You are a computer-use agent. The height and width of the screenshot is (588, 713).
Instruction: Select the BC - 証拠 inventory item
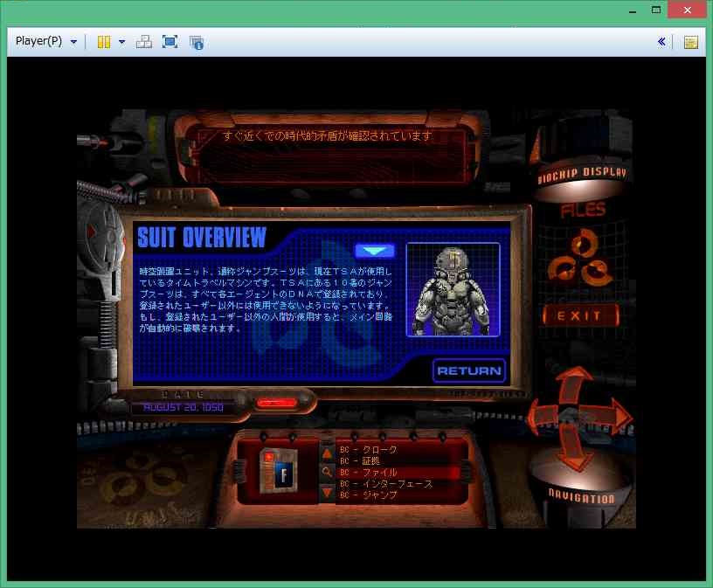[x=360, y=461]
